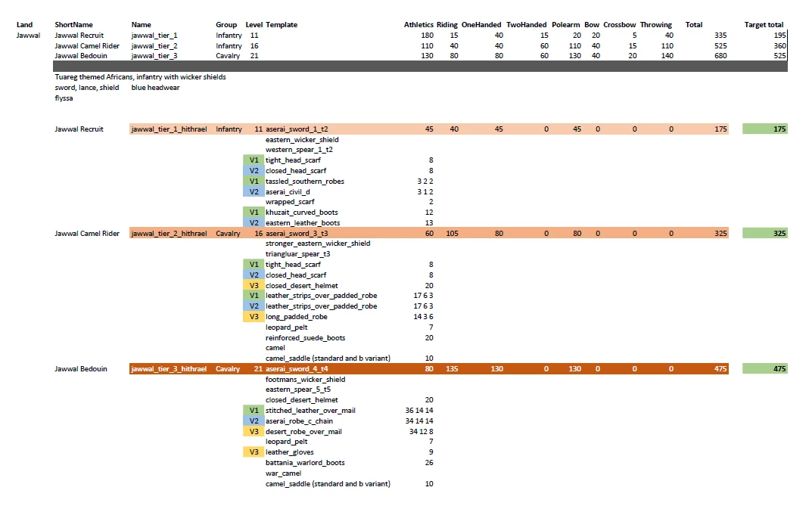This screenshot has height=509, width=812.
Task: Select the jawwal_tier_1_hithrael name cell
Action: coord(169,129)
